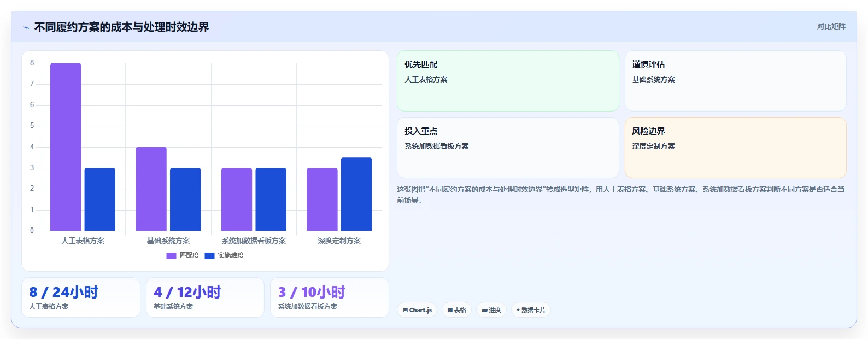Click the diamond icon in the 数据卡片 chip
The width and height of the screenshot is (868, 339).
pyautogui.click(x=518, y=310)
